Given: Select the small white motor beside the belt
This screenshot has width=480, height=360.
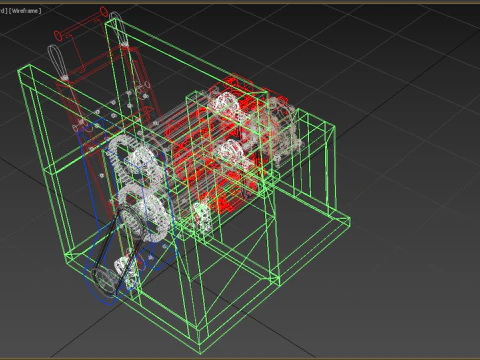Looking at the screenshot, I should (124, 269).
